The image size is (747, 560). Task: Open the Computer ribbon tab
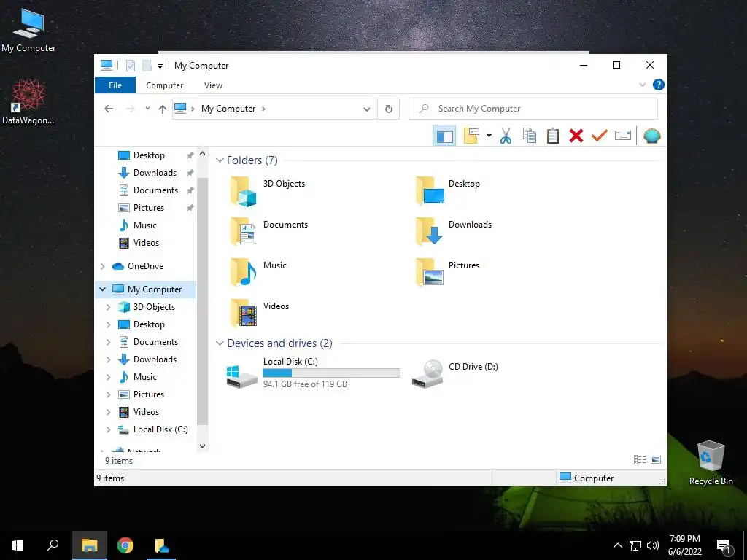pyautogui.click(x=164, y=85)
